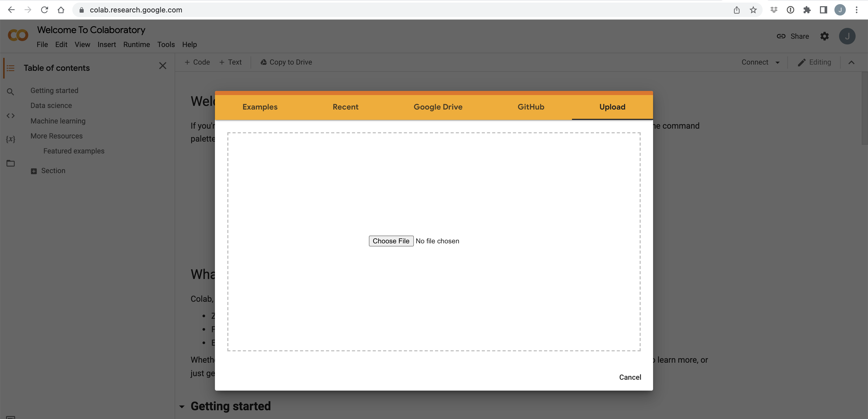
Task: Open the Dropbox extension icon
Action: pos(774,10)
